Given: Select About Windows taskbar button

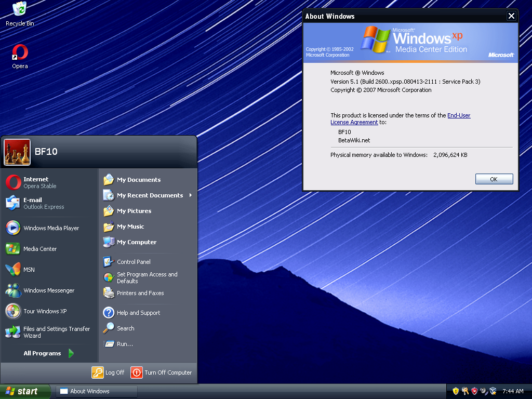Looking at the screenshot, I should [x=97, y=391].
